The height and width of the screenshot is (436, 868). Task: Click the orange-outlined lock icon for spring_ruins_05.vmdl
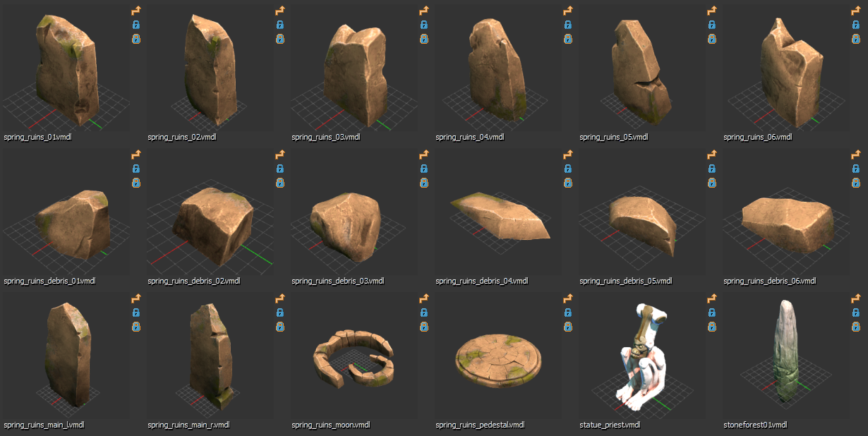click(712, 39)
